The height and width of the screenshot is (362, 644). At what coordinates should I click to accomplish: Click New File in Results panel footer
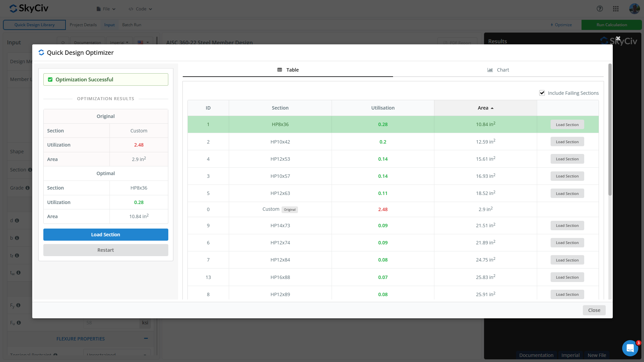(x=597, y=355)
